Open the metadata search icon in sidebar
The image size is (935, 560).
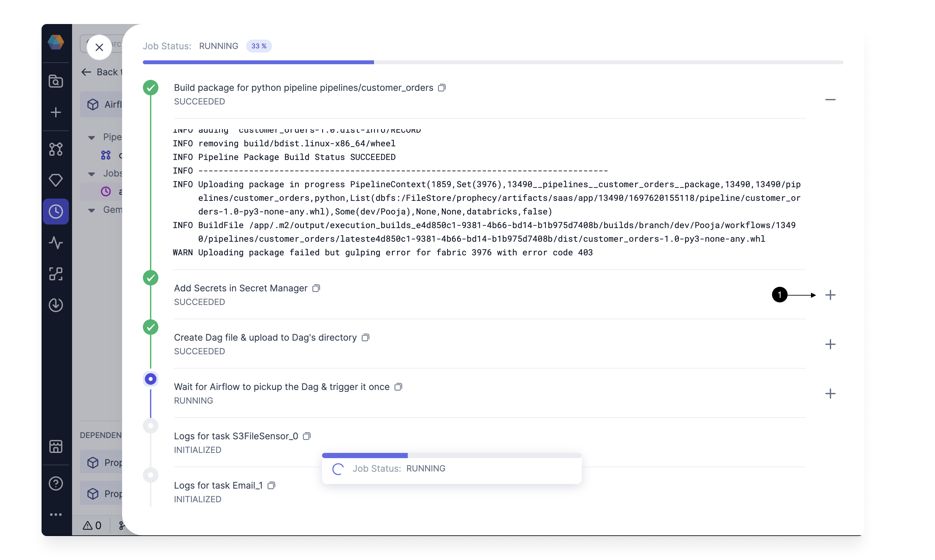coord(56,81)
